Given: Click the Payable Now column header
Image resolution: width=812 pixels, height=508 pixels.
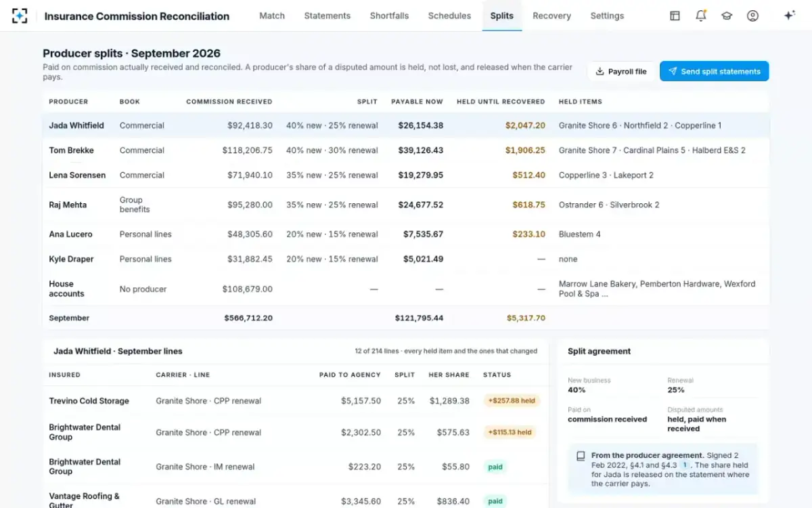Looking at the screenshot, I should click(x=417, y=102).
